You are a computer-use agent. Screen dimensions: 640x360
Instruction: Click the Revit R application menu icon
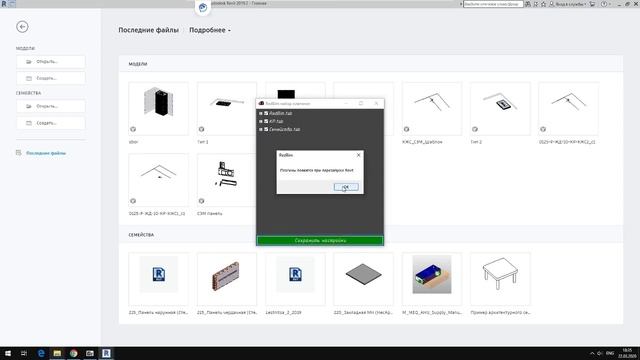(x=4, y=4)
